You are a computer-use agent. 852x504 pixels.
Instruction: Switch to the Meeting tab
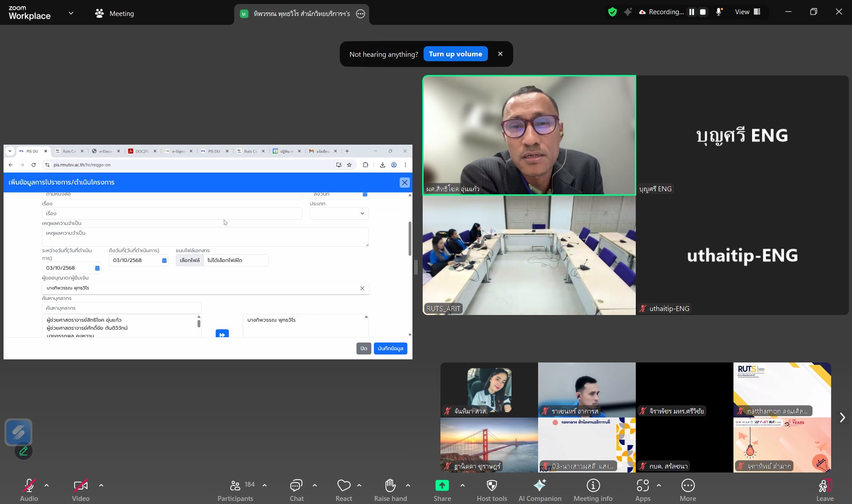pyautogui.click(x=115, y=13)
